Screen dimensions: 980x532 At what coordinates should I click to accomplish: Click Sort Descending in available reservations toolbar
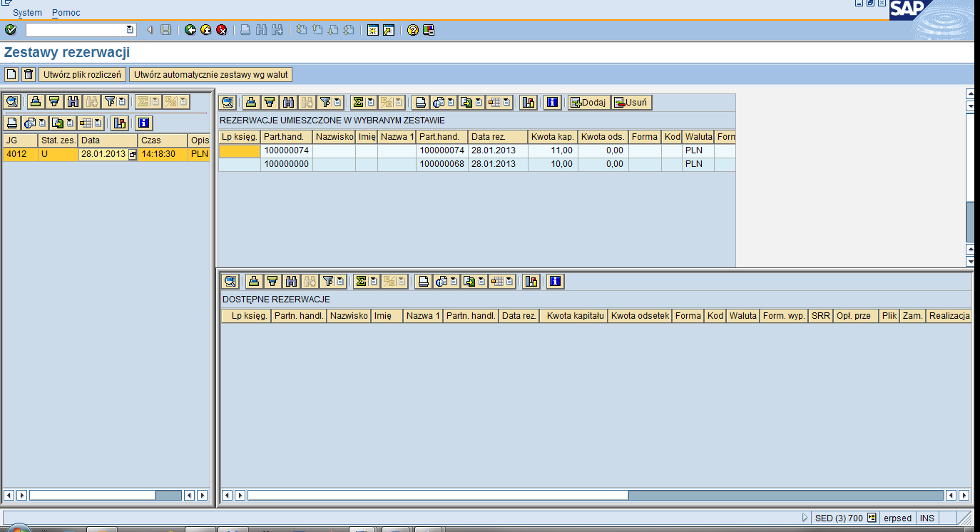click(x=272, y=281)
